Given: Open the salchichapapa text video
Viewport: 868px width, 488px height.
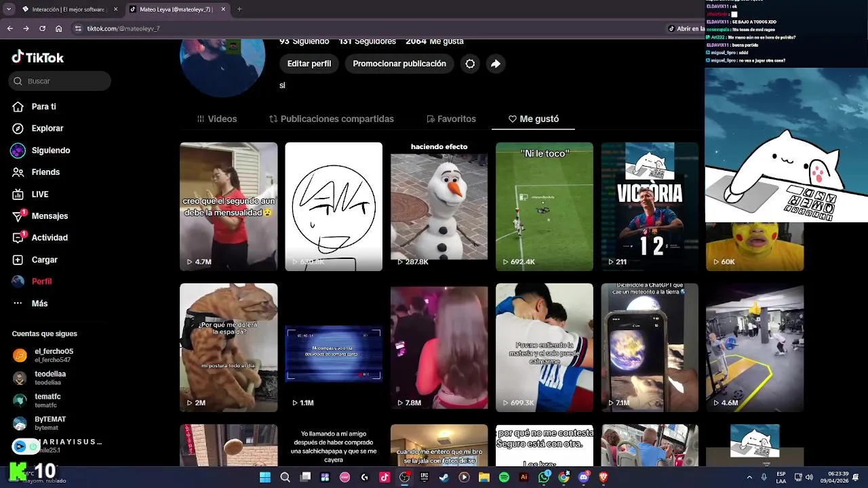Looking at the screenshot, I should 334,445.
